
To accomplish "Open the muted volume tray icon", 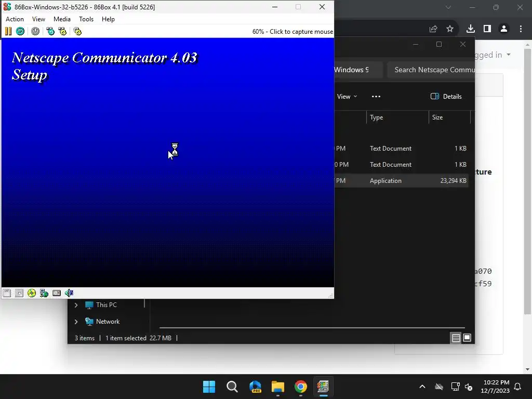I will pyautogui.click(x=469, y=387).
